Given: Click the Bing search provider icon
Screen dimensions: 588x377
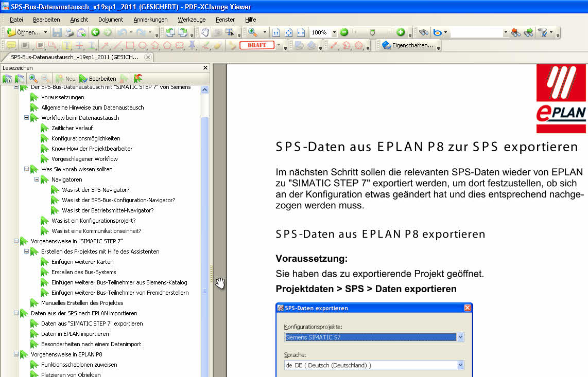Looking at the screenshot, I should pos(437,32).
